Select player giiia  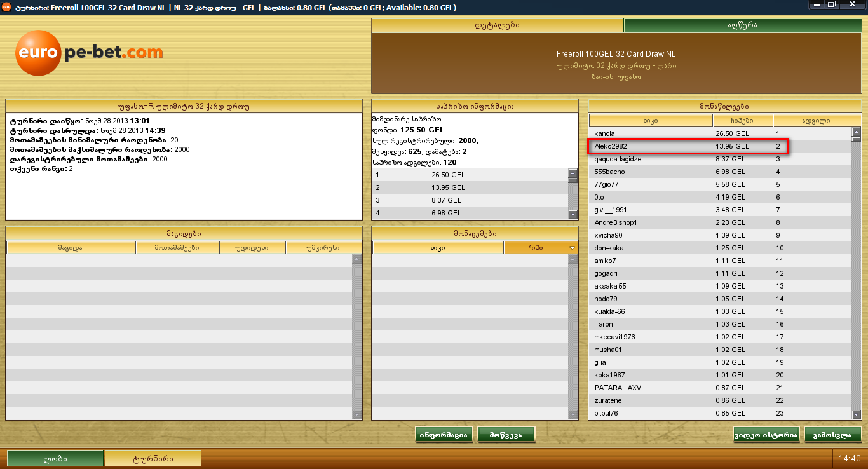click(x=720, y=362)
